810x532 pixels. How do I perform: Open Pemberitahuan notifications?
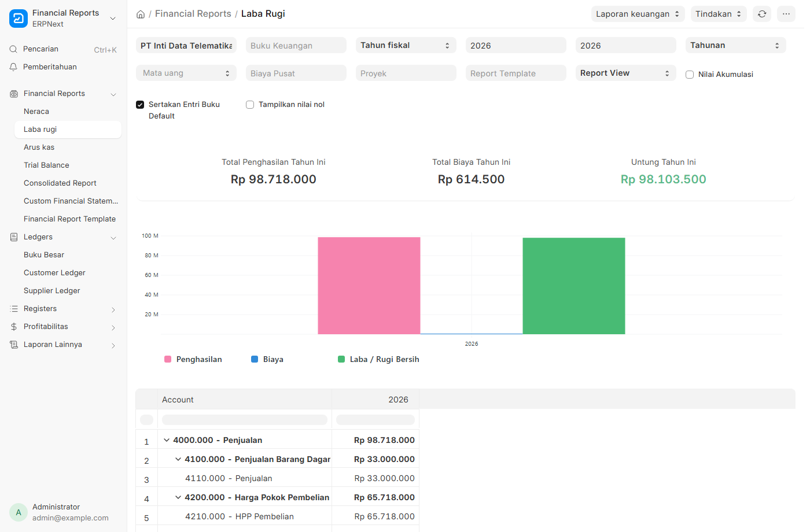point(63,67)
